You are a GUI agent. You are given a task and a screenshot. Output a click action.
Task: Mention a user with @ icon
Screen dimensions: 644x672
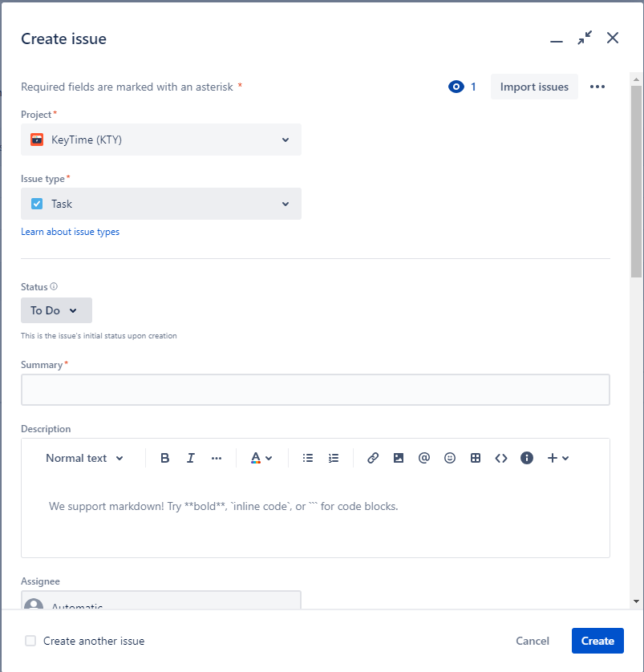pyautogui.click(x=423, y=458)
